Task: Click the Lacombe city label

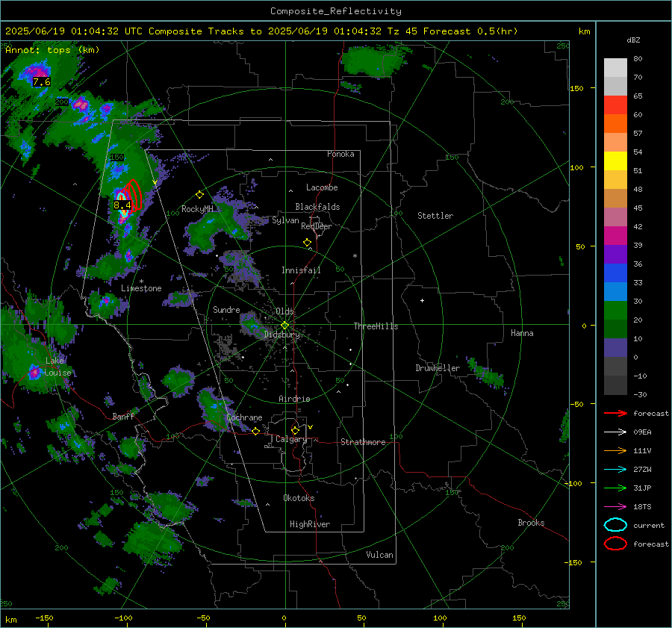Action: (x=322, y=187)
